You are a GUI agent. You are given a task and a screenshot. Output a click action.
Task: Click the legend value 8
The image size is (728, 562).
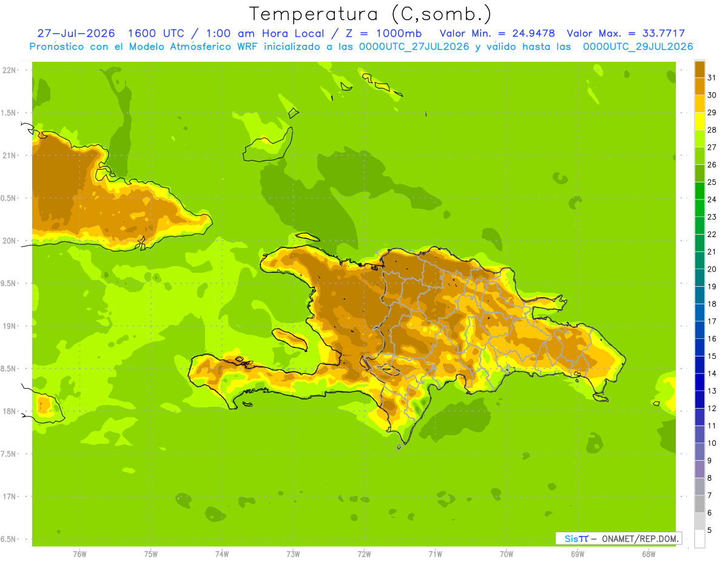[710, 478]
